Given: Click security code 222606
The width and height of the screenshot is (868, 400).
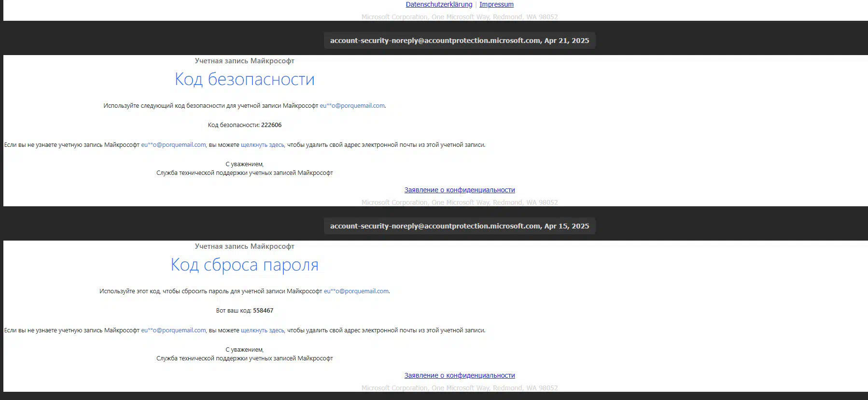Looking at the screenshot, I should 271,125.
